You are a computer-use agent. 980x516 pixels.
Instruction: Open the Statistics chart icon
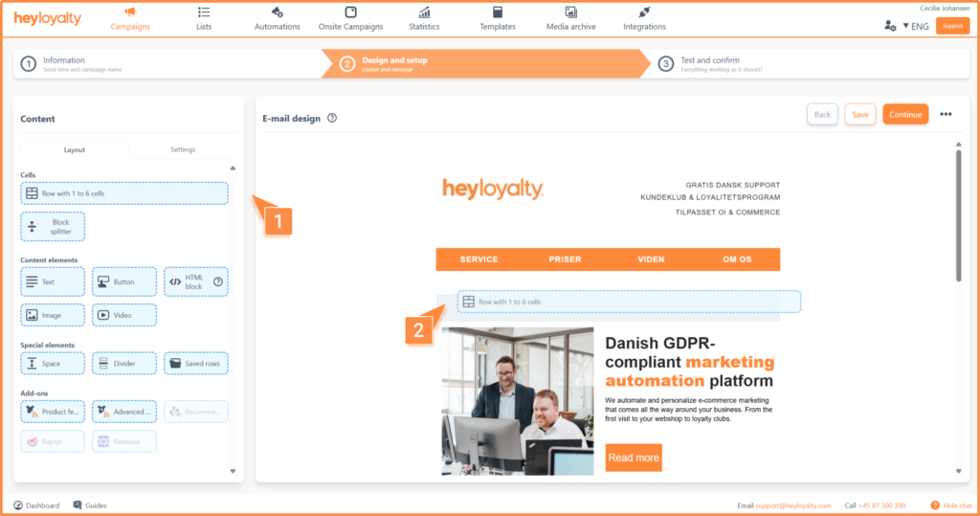[x=424, y=12]
